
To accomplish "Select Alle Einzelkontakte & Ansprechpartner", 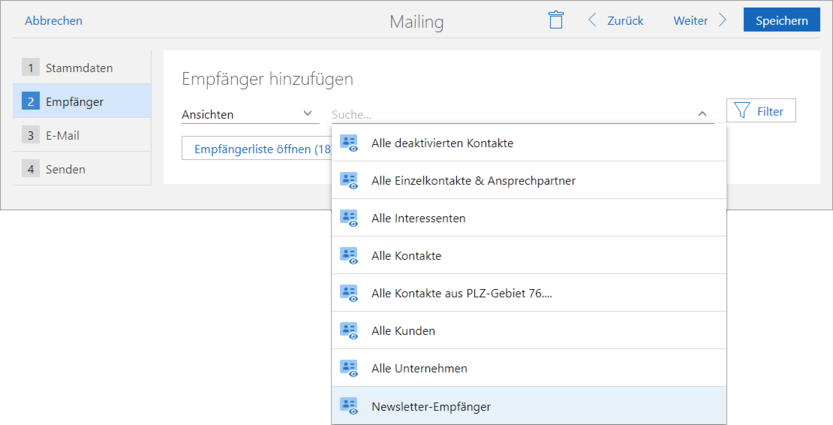I will pyautogui.click(x=473, y=181).
